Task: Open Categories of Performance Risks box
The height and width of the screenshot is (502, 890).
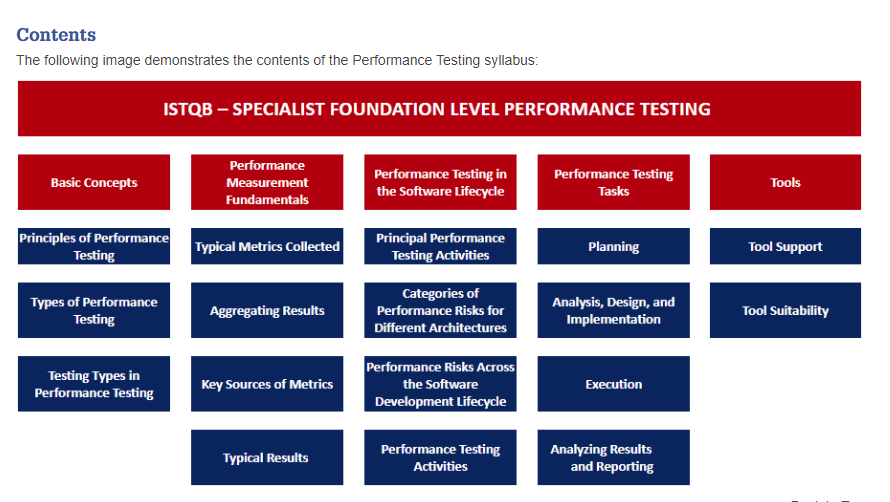Action: (x=440, y=310)
